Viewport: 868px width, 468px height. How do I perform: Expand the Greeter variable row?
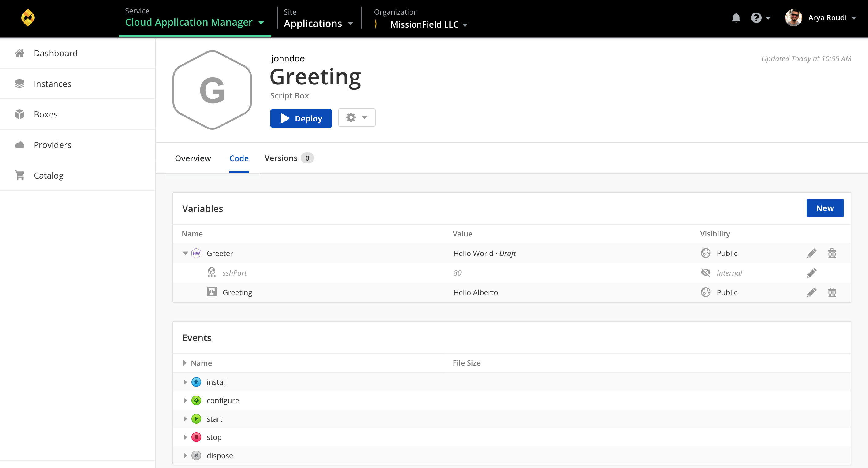click(184, 252)
